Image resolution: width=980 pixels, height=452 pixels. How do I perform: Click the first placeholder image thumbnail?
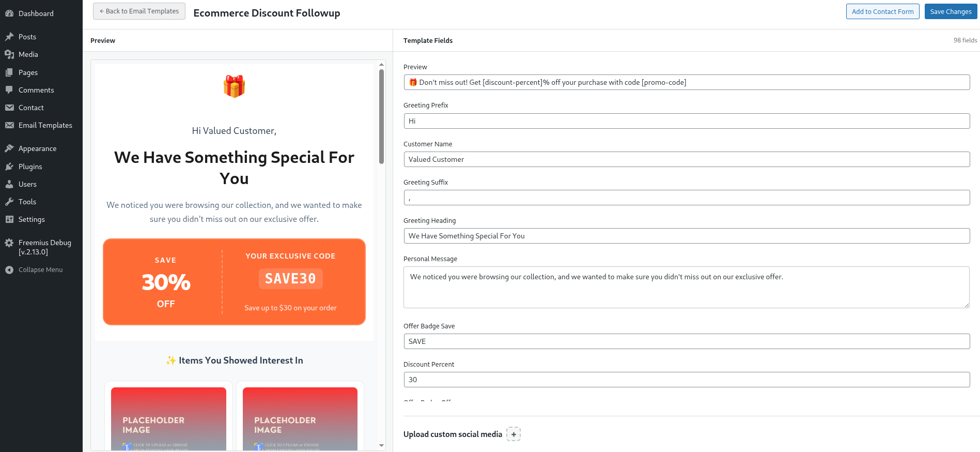(x=168, y=419)
